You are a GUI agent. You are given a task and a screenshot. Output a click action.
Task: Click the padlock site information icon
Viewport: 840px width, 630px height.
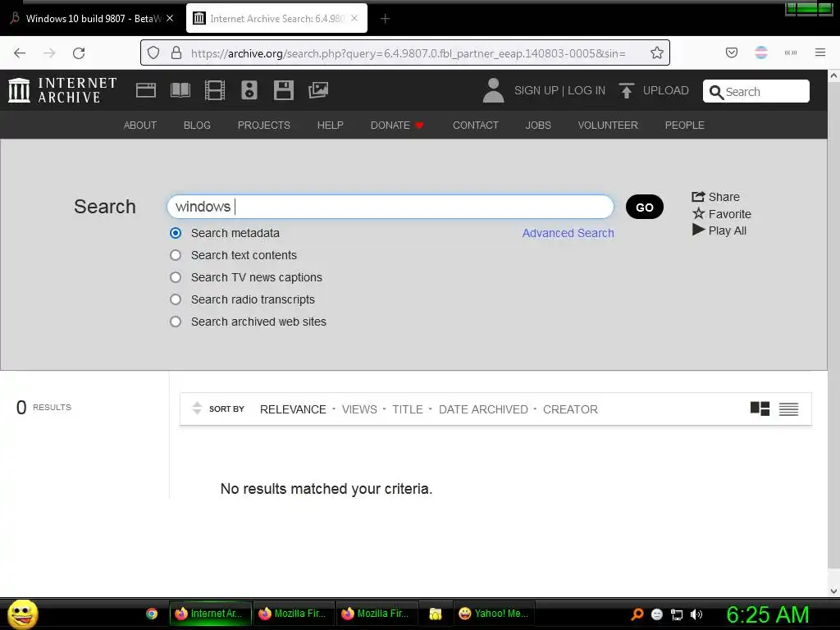click(x=176, y=52)
